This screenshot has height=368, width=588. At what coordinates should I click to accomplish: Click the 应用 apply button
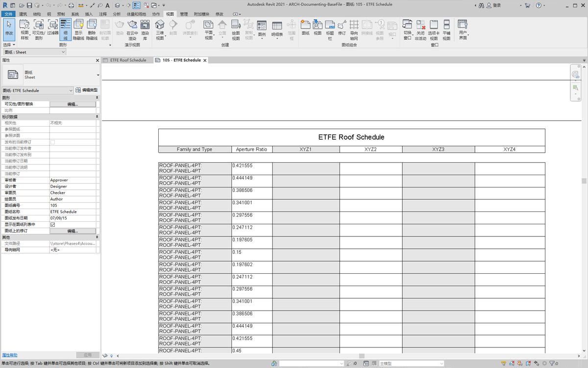pos(88,355)
